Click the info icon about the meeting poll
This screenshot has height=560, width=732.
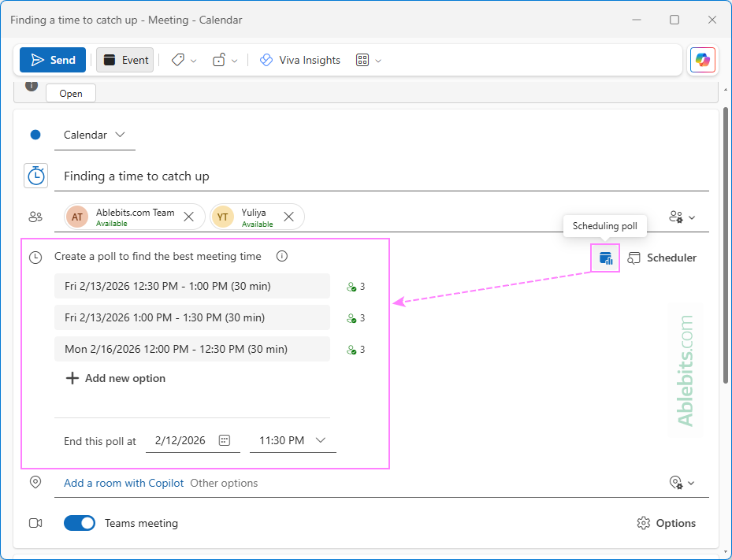point(281,256)
